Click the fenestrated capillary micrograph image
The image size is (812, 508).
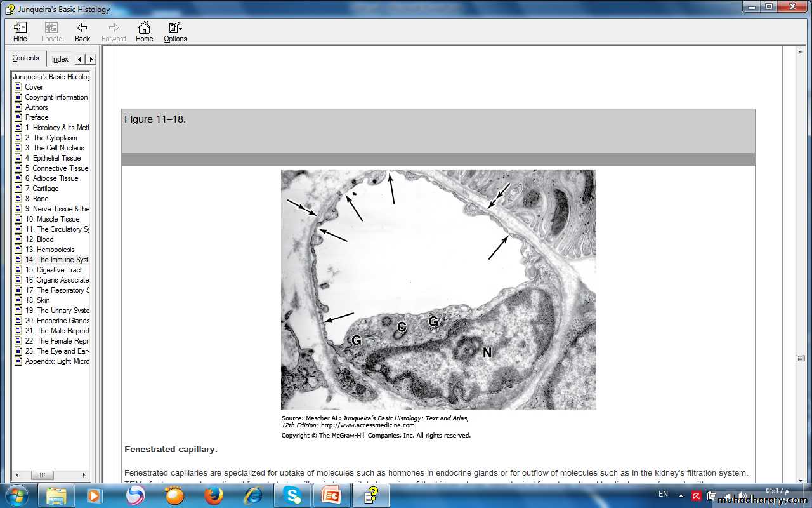438,289
